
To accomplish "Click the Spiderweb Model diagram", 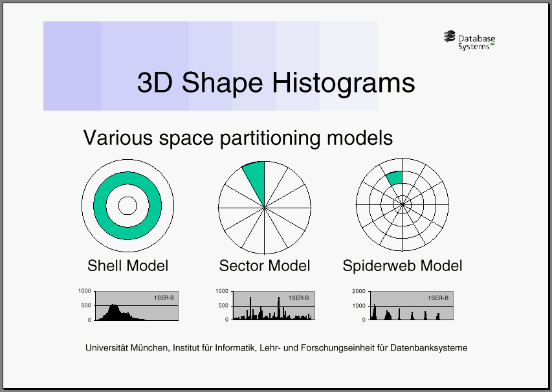I will 402,204.
